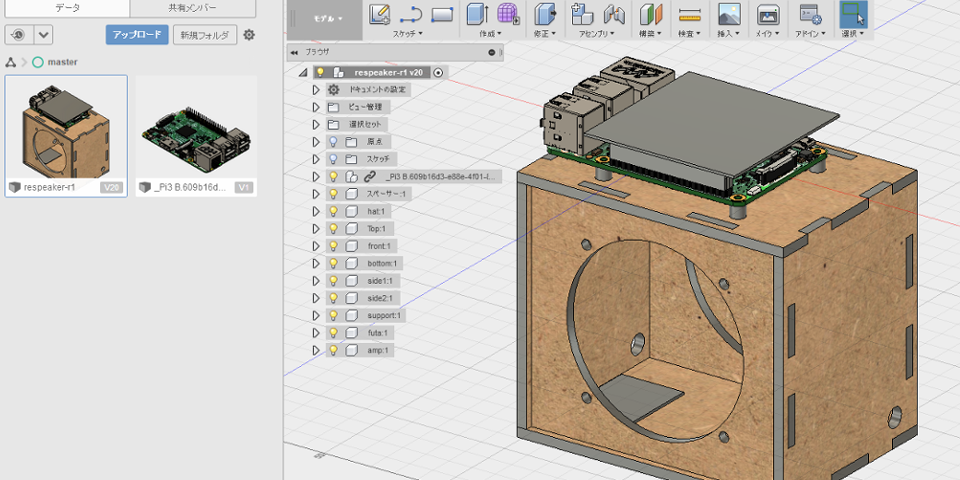Open the アセンブリ menu
The width and height of the screenshot is (960, 480).
point(597,34)
